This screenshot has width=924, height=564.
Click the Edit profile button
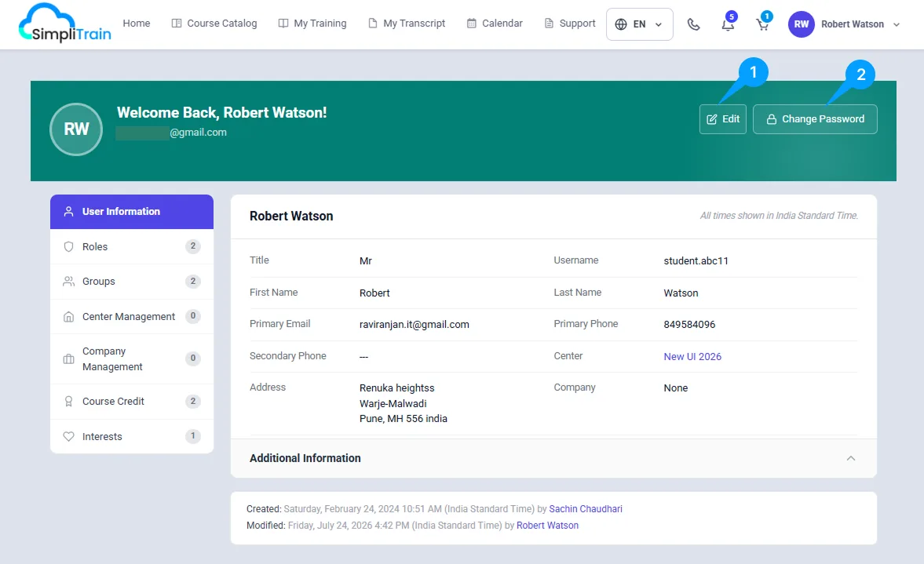tap(723, 119)
